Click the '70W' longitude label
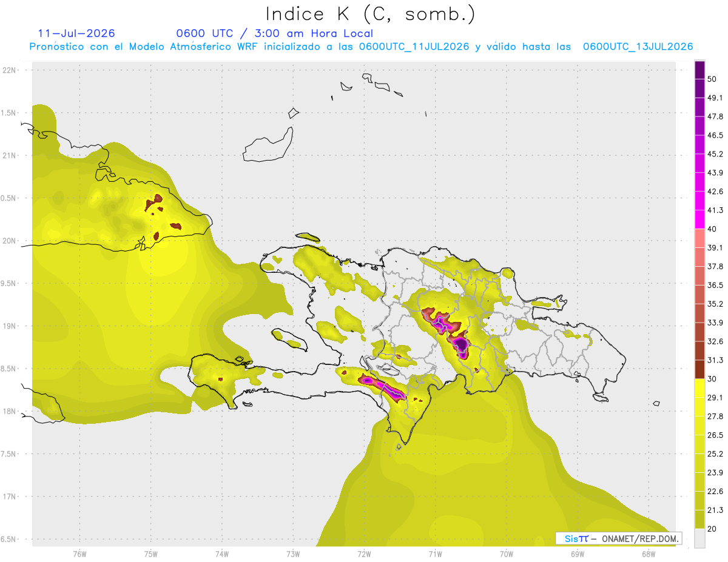728x562 pixels. (507, 554)
